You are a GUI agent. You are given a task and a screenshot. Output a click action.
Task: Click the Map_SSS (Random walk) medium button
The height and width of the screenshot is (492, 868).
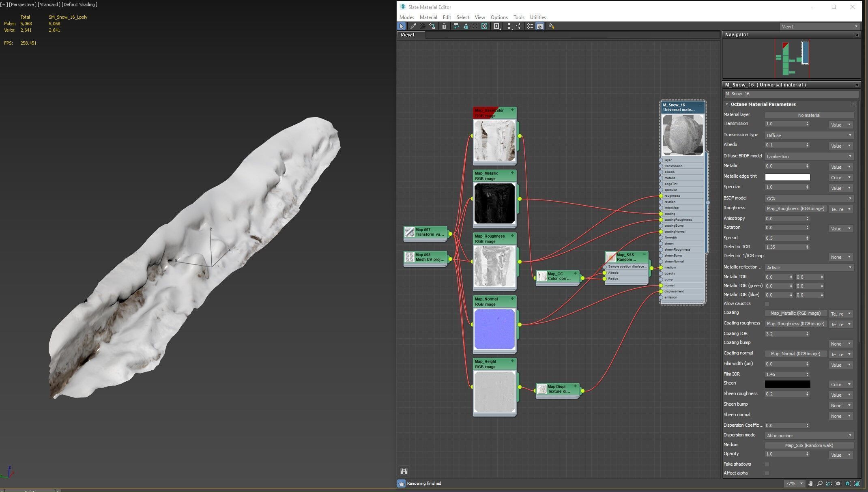coord(809,445)
